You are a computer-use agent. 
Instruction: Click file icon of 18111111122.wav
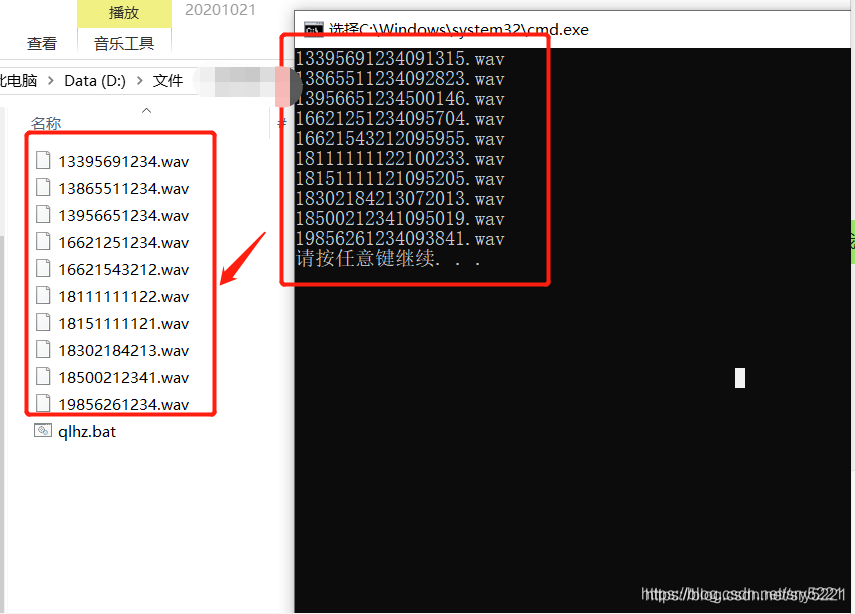tap(43, 296)
